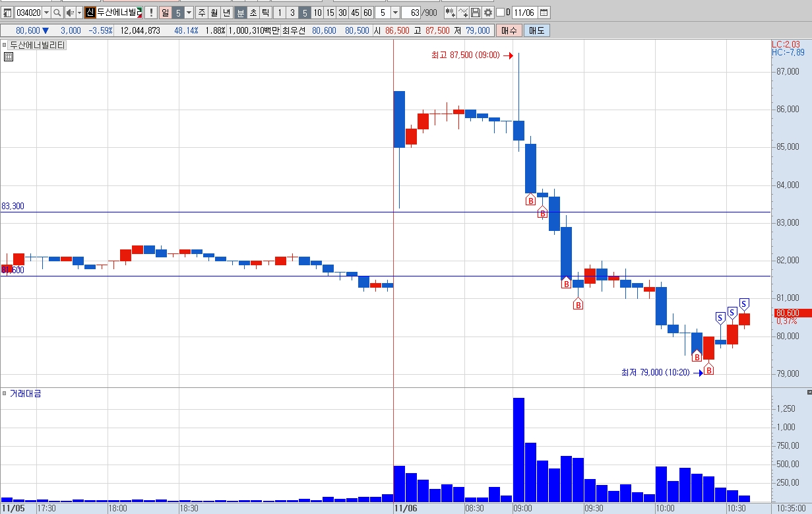
Task: Click the speaker sound icon
Action: (x=70, y=13)
